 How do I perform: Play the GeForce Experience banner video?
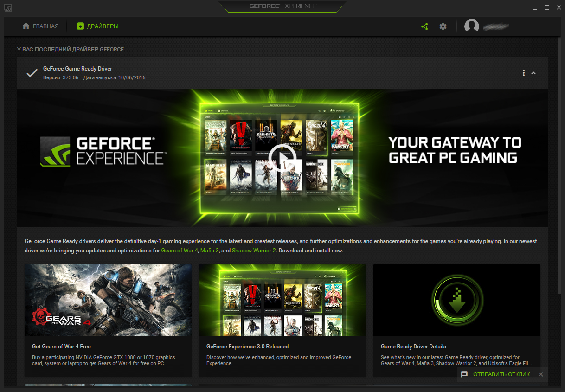tap(282, 158)
